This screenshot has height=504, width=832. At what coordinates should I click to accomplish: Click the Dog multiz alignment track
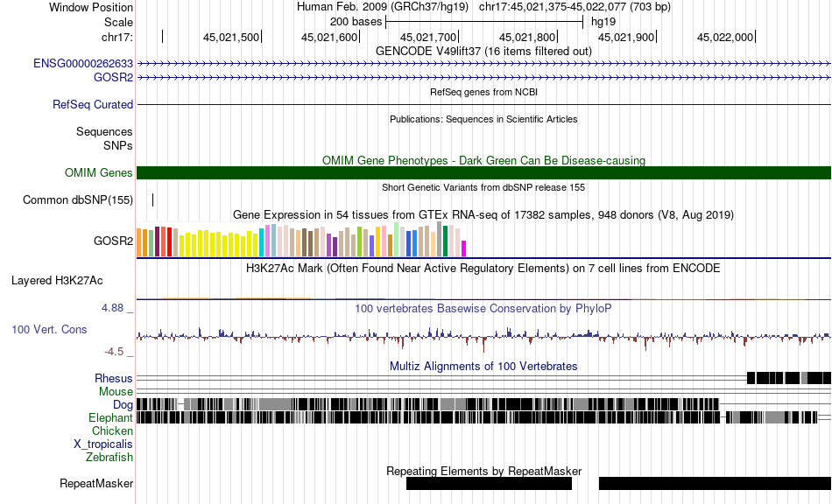(x=427, y=405)
